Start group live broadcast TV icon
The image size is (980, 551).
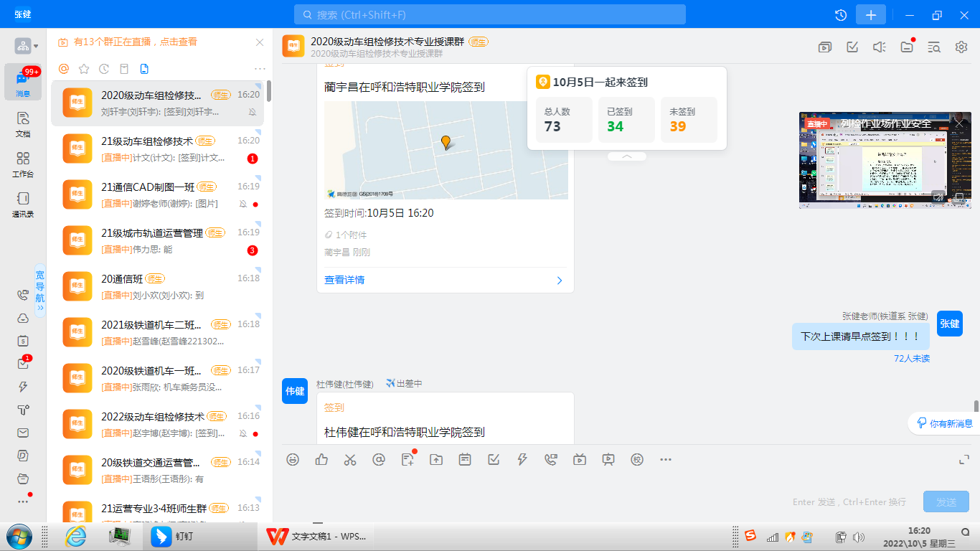tap(580, 459)
